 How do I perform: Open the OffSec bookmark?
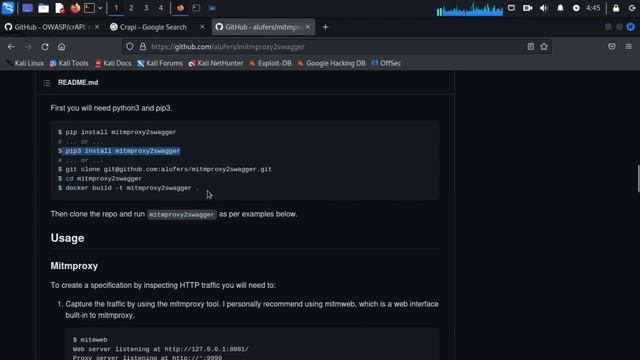point(386,63)
